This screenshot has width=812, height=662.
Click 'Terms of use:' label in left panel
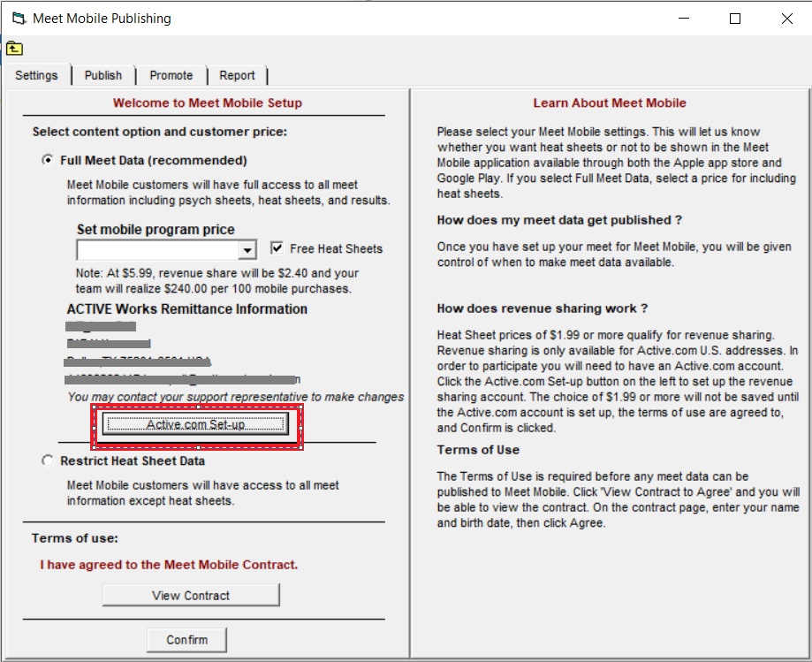click(x=74, y=538)
